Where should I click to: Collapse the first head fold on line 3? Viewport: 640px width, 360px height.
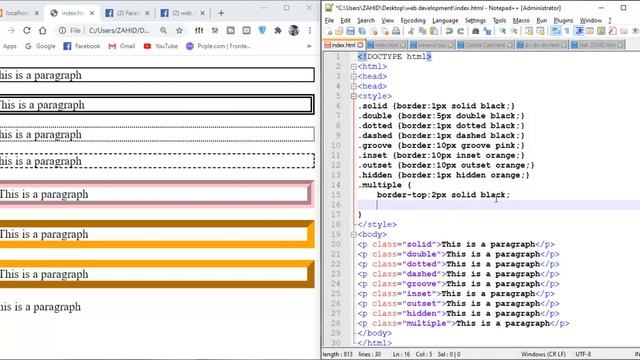[x=354, y=76]
